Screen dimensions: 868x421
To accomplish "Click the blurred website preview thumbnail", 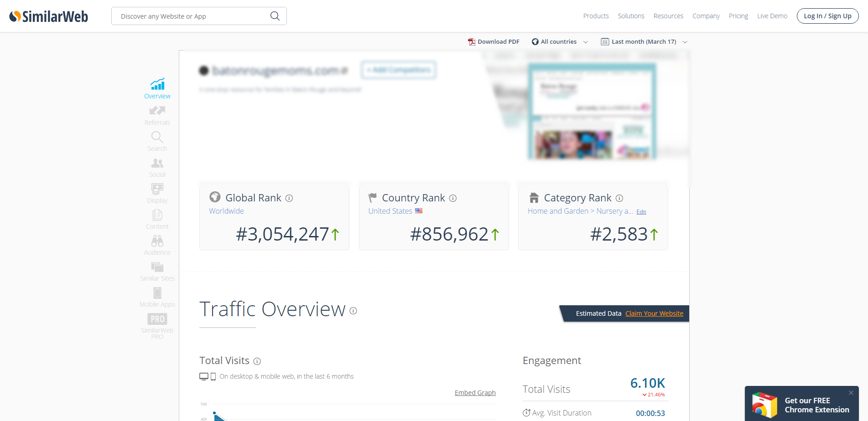I will coord(592,111).
